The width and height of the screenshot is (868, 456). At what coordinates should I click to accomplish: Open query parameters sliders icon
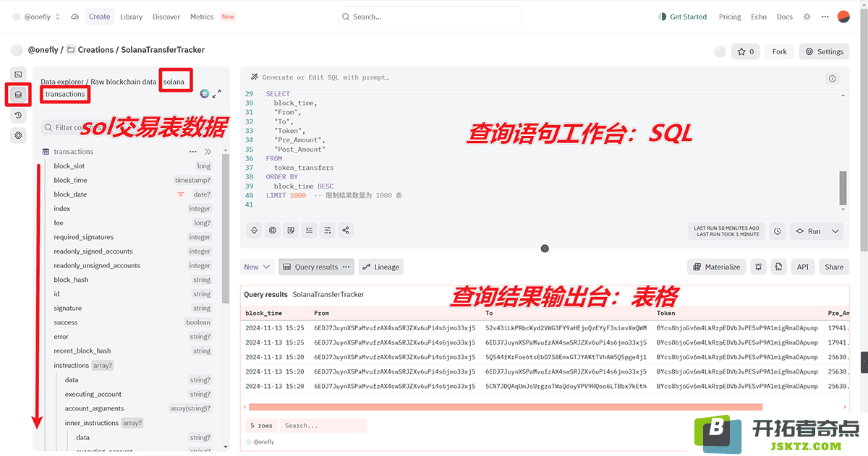(328, 231)
